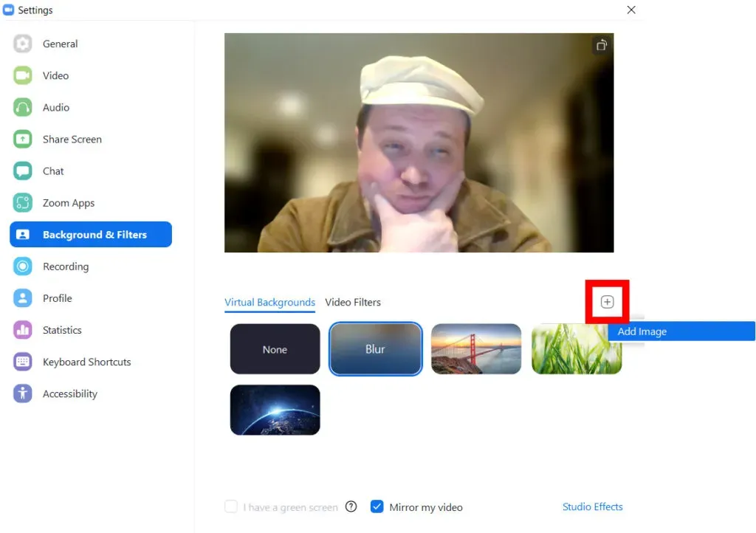Screen dimensions: 756x533
Task: Open the Accessibility settings section
Action: pyautogui.click(x=69, y=393)
